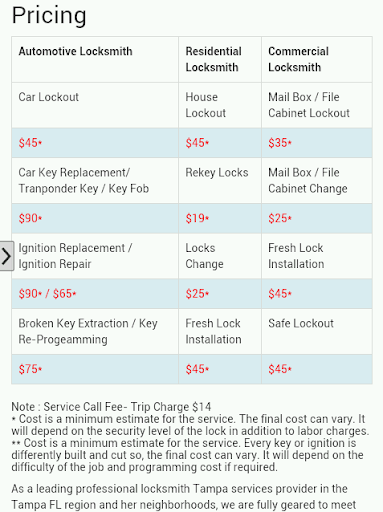Select the Automotive Locksmith column header
This screenshot has height=512, width=383.
[x=95, y=59]
